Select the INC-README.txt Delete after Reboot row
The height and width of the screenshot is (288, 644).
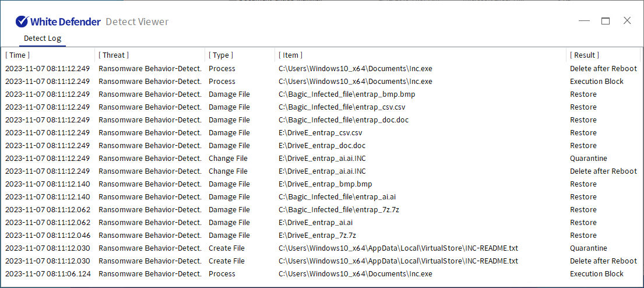[322, 261]
